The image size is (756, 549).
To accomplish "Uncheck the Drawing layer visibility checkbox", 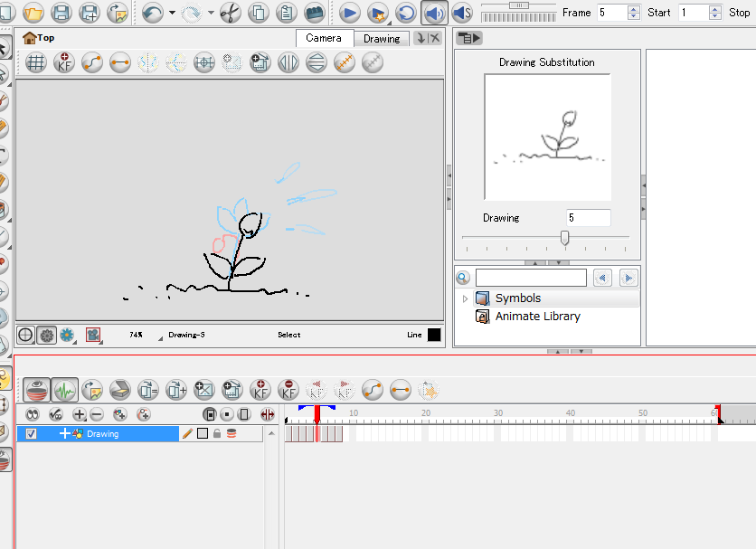I will 31,434.
